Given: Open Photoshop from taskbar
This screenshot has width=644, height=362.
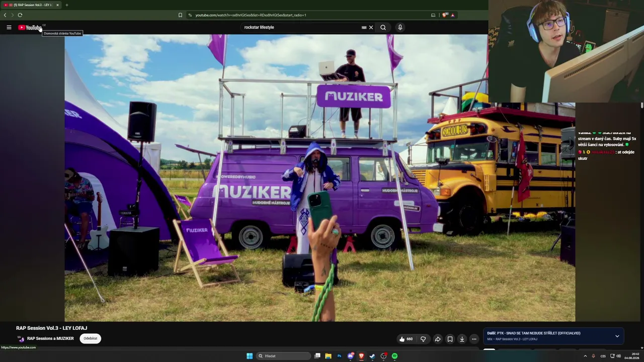Looking at the screenshot, I should (x=339, y=356).
